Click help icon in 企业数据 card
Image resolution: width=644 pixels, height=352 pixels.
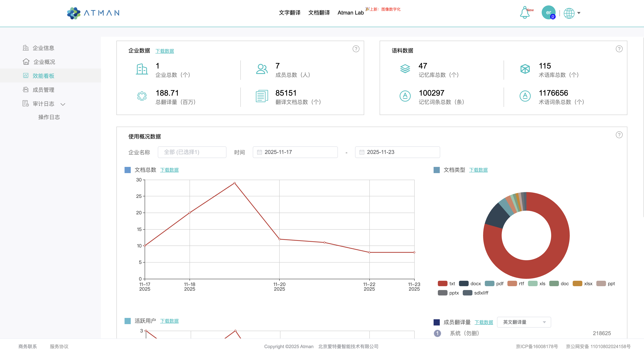coord(356,49)
